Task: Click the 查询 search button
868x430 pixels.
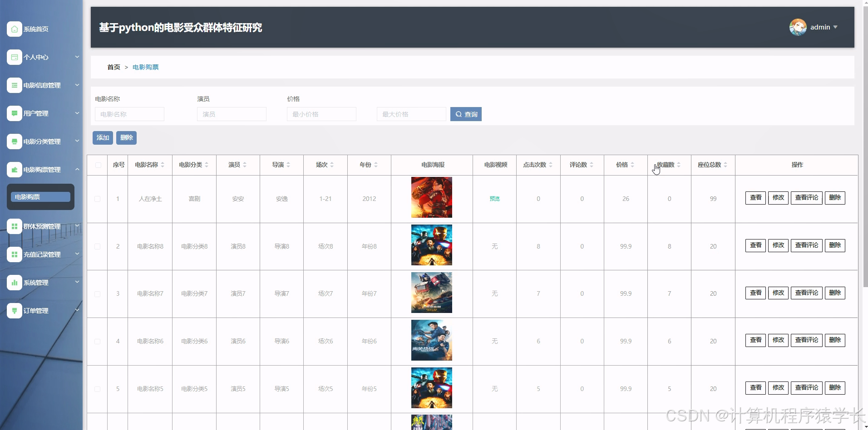Action: click(x=466, y=114)
